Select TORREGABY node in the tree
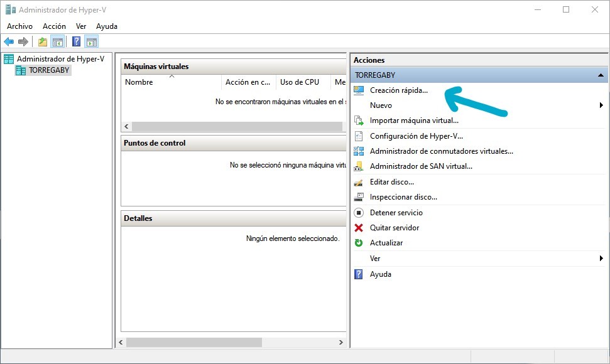The width and height of the screenshot is (610, 364). (x=49, y=70)
